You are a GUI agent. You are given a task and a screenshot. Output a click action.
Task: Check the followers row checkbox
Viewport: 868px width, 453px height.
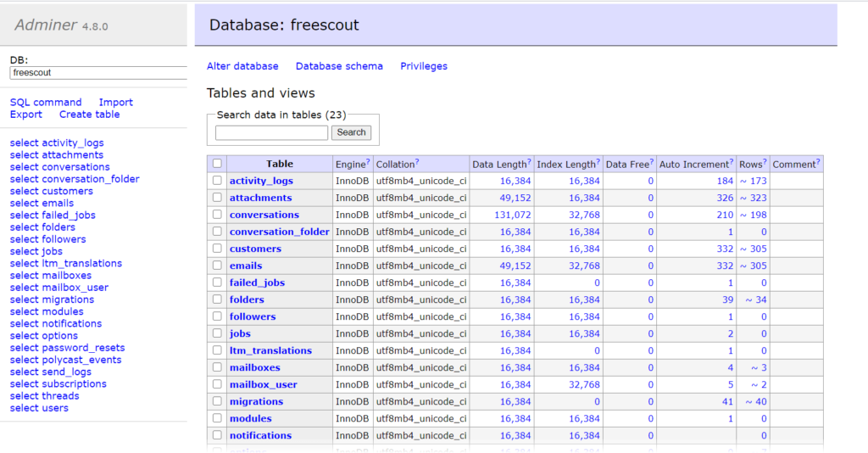(x=217, y=316)
